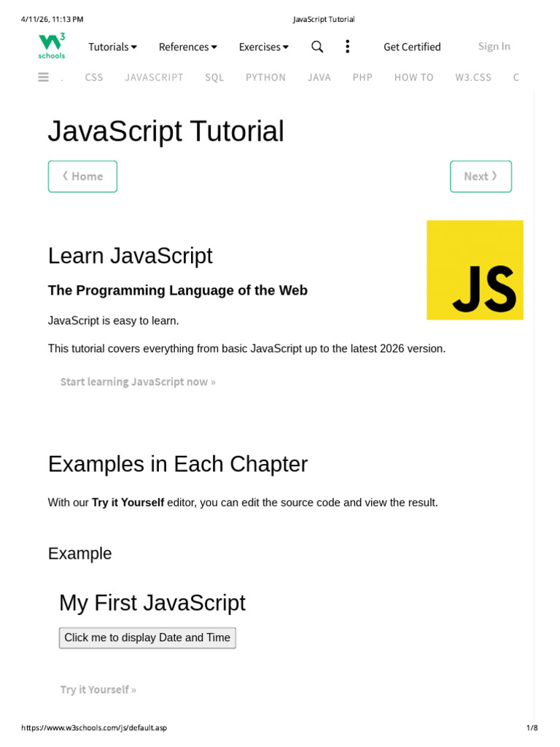Screen dimensions: 560x747
Task: Click the yellow JS logo image
Action: [x=475, y=270]
